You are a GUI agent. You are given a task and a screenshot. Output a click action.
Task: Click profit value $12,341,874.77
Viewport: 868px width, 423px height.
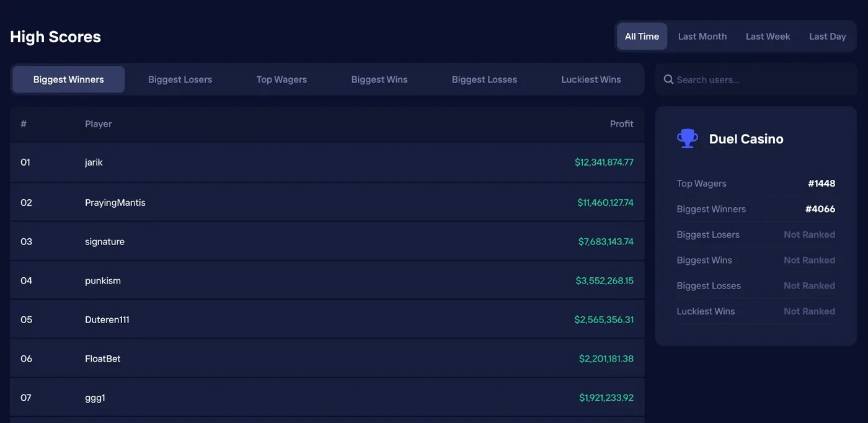point(604,163)
